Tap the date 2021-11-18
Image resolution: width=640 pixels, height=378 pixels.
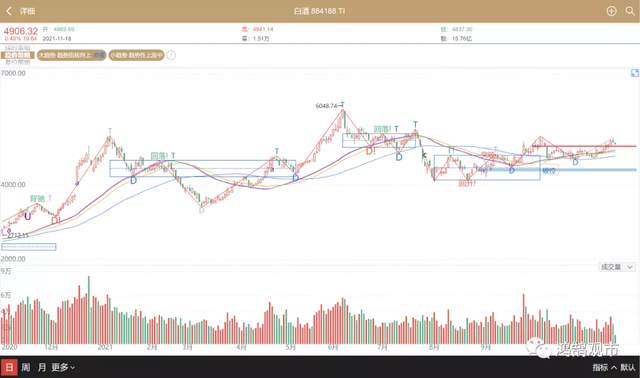point(57,38)
